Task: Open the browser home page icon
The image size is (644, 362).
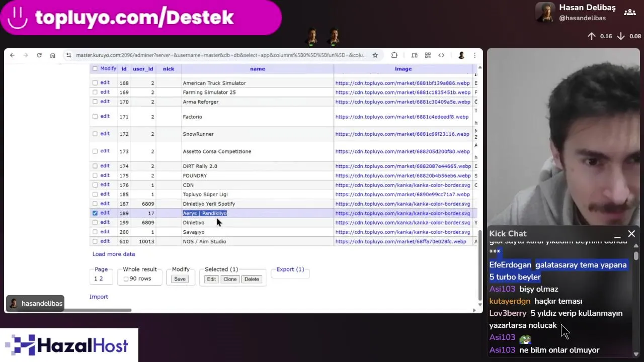Action: (52, 55)
